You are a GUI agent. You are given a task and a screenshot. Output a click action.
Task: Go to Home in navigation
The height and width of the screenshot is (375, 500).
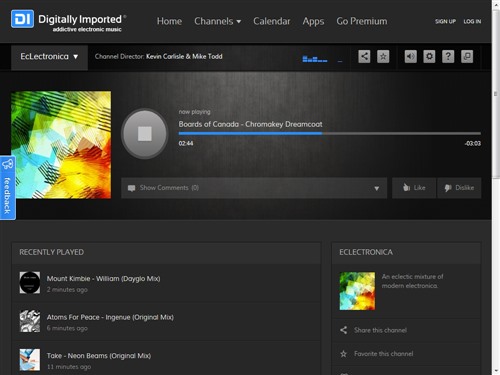[169, 21]
